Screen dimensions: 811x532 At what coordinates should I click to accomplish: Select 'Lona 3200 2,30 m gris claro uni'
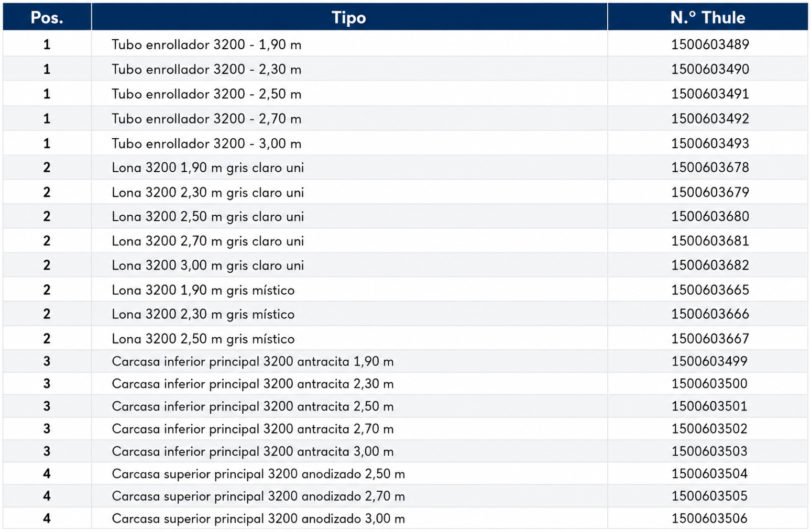(x=207, y=192)
